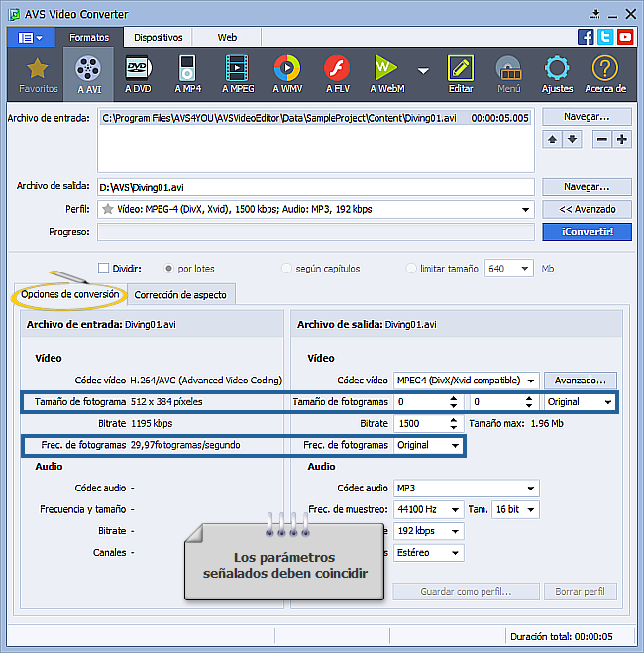The width and height of the screenshot is (644, 653).
Task: Open the Facebook page icon
Action: (586, 37)
